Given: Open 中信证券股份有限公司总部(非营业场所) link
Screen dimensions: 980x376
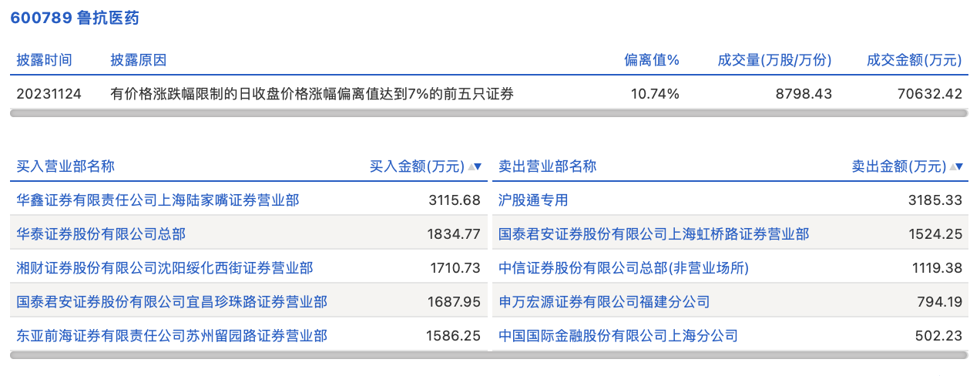Looking at the screenshot, I should pos(623,268).
